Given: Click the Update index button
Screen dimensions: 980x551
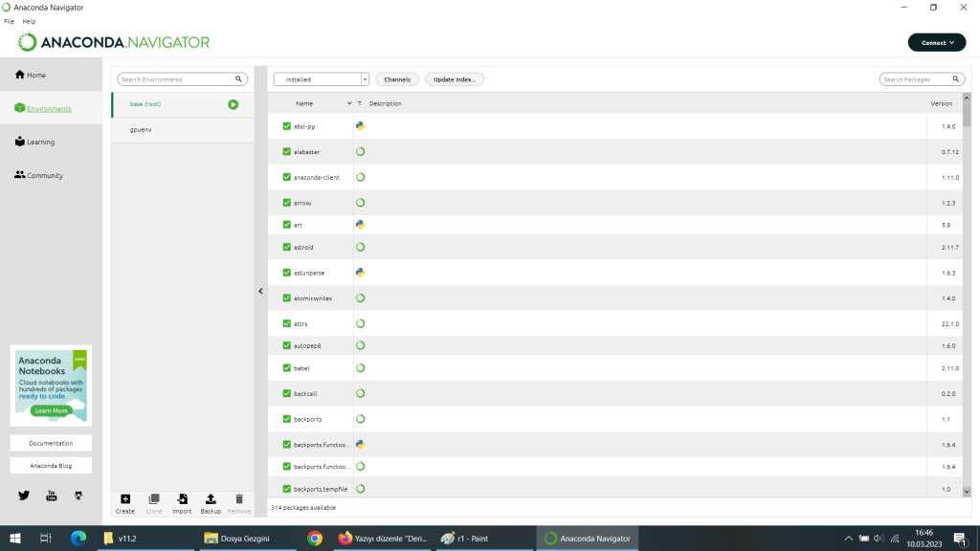Looking at the screenshot, I should click(x=455, y=79).
